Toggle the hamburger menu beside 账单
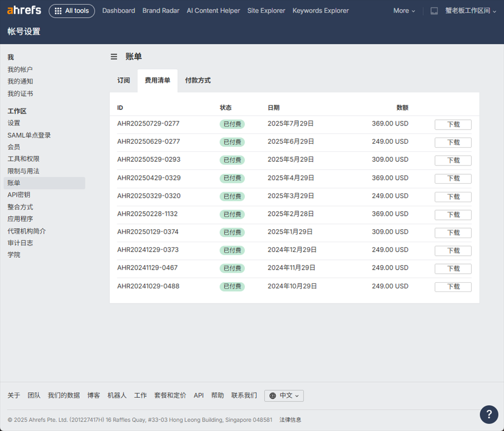 point(114,57)
